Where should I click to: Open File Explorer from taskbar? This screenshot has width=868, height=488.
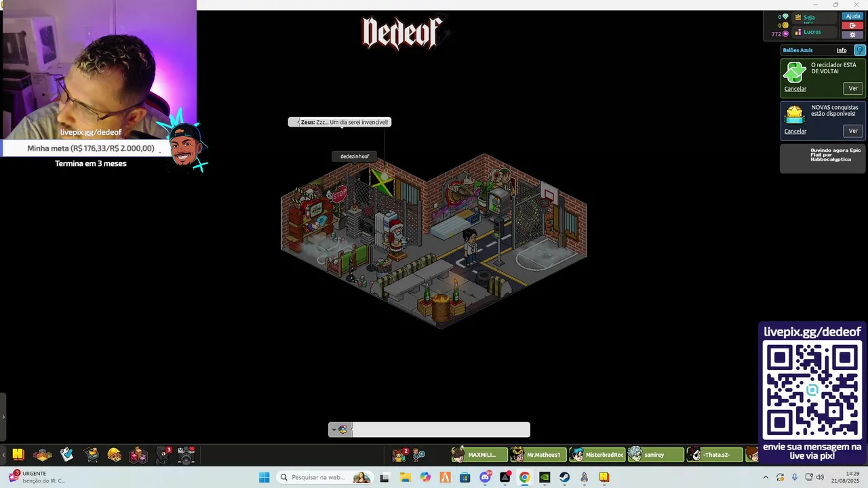[405, 477]
